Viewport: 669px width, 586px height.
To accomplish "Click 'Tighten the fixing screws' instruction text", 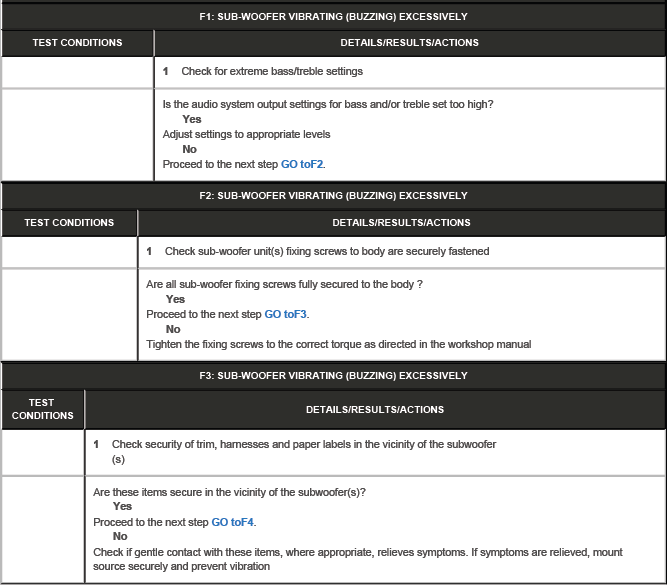I will click(338, 344).
